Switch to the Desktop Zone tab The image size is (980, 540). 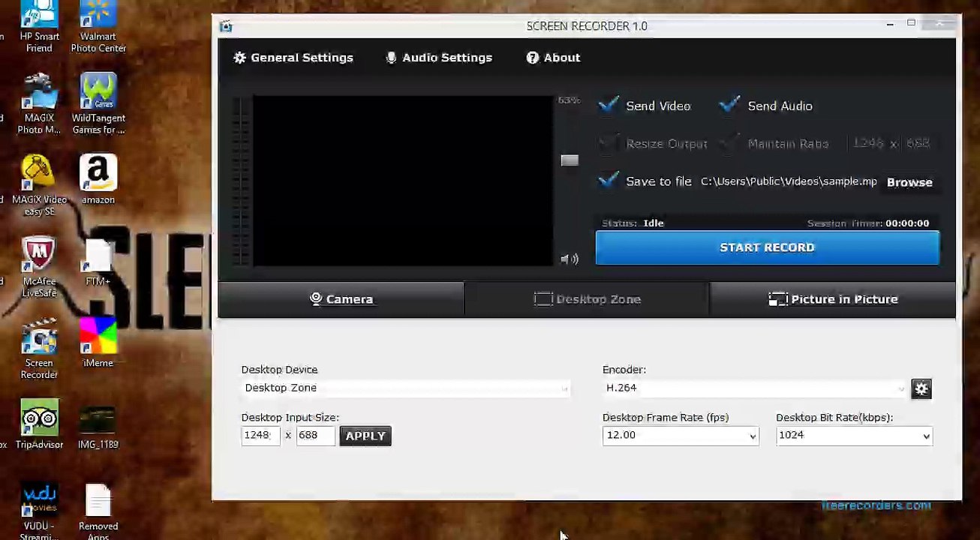pyautogui.click(x=587, y=299)
